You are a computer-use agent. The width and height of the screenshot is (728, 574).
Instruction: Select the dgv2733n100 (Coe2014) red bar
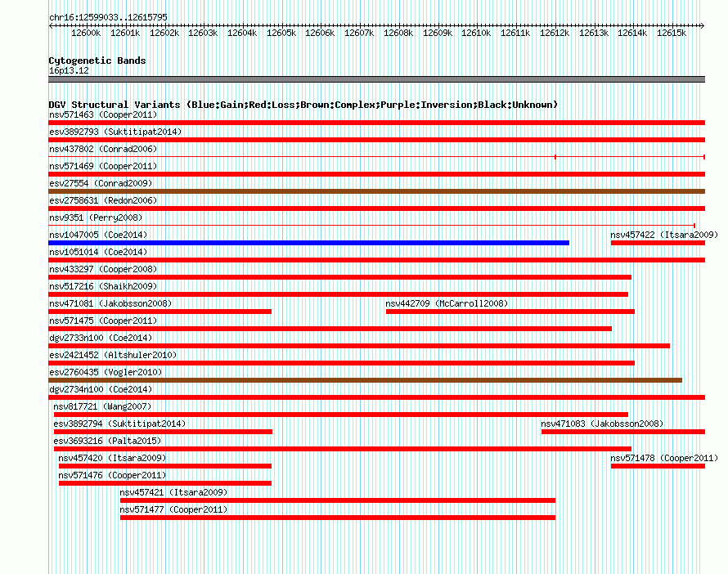pos(359,346)
